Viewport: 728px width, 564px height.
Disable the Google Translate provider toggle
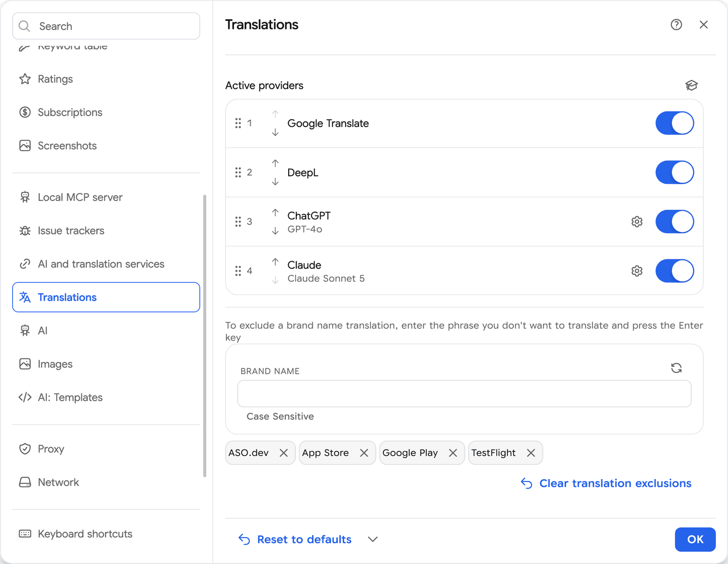point(674,123)
